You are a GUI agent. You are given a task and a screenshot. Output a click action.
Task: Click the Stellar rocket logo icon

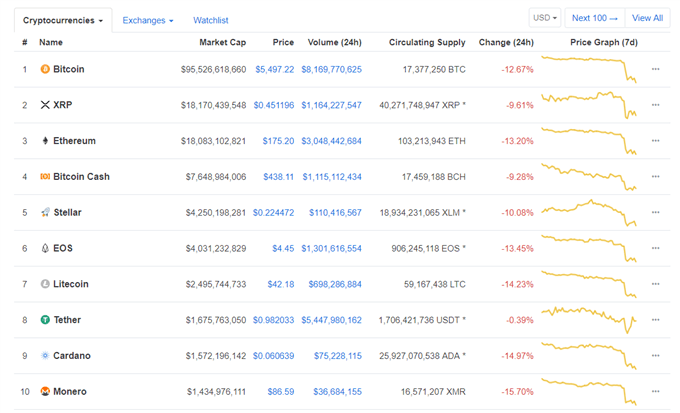[x=45, y=212]
